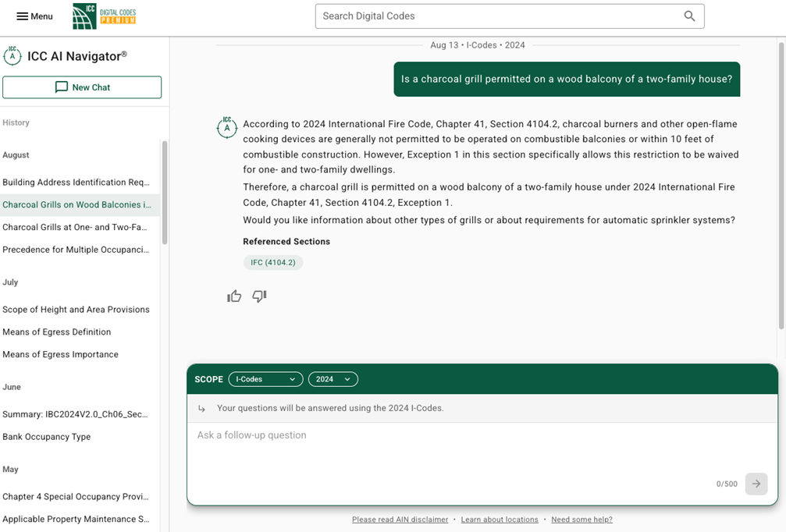Click the search magnifier icon

[x=690, y=16]
